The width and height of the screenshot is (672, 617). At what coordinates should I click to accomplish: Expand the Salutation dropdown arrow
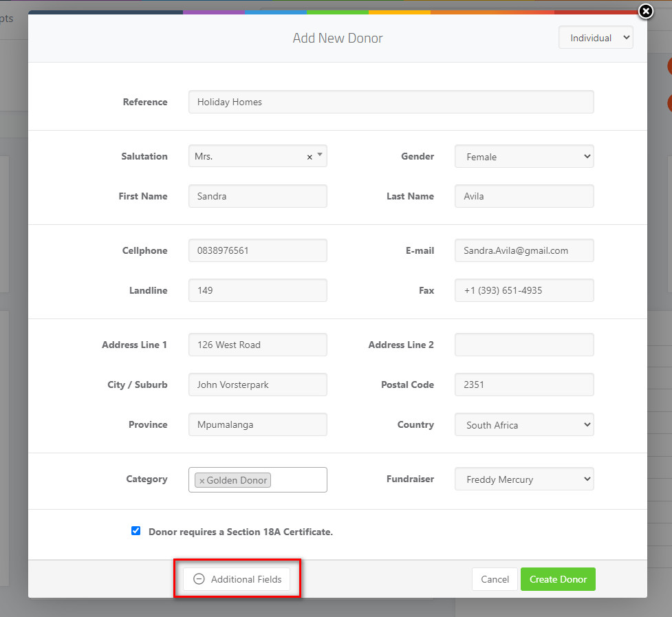click(320, 155)
